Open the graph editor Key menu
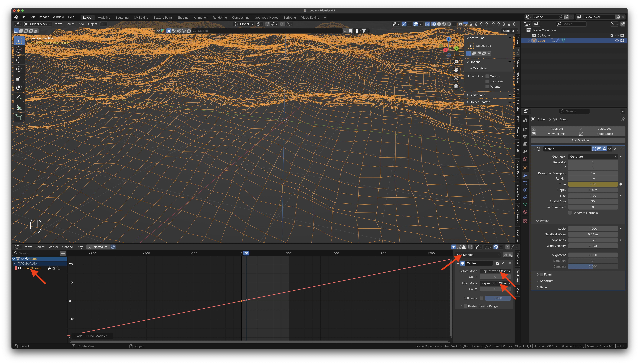The image size is (639, 364). click(x=80, y=247)
